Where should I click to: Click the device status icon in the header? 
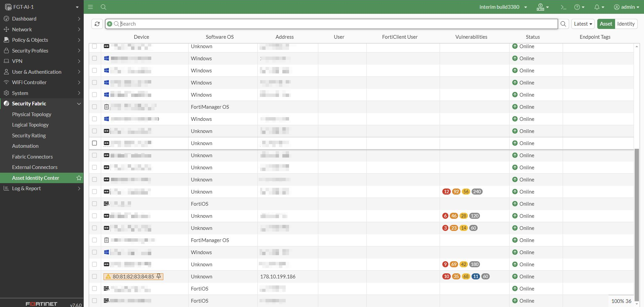(x=541, y=7)
